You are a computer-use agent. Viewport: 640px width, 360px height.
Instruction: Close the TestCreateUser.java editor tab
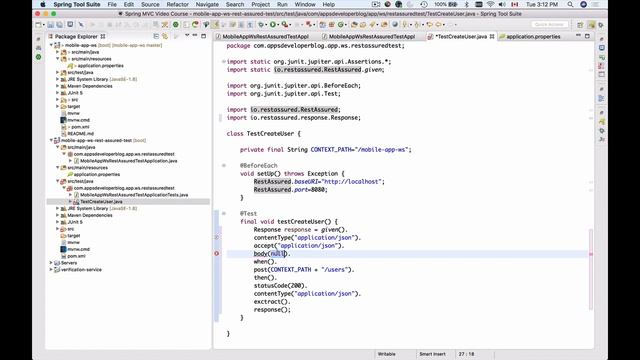coord(492,36)
